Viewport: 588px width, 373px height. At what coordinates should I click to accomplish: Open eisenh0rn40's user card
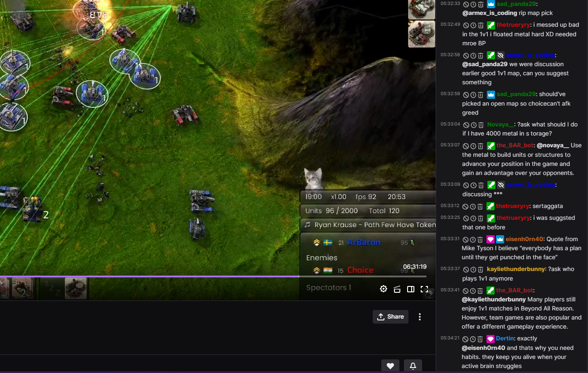click(x=525, y=239)
